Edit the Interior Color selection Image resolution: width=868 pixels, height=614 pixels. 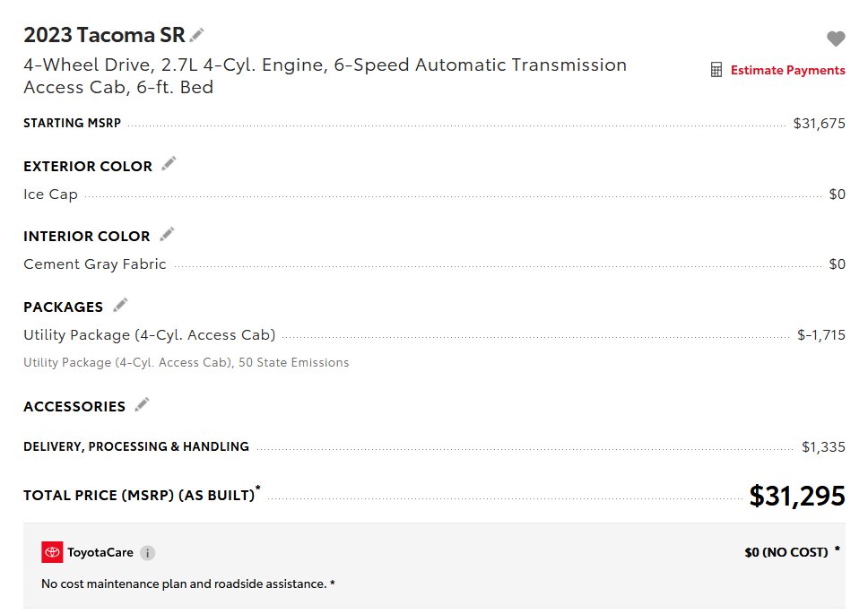[x=167, y=234]
